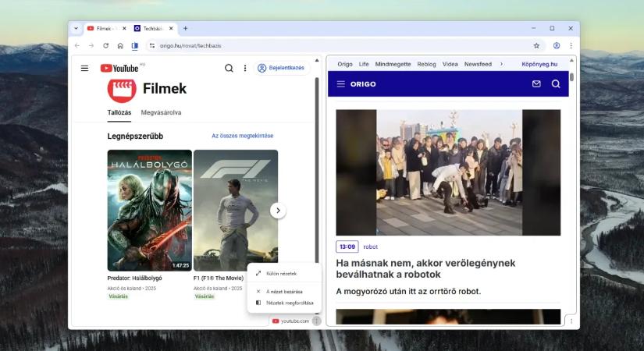Select the Megvásárolva tab

click(161, 112)
